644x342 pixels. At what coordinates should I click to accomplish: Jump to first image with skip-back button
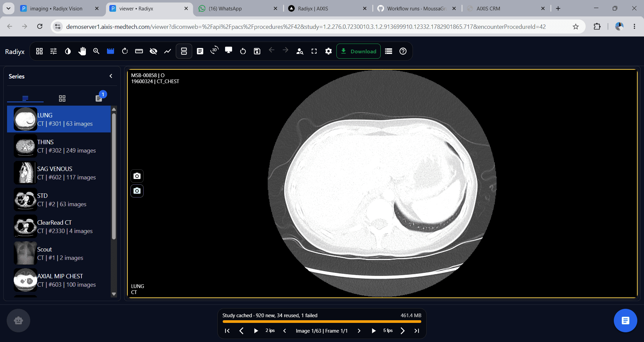227,331
